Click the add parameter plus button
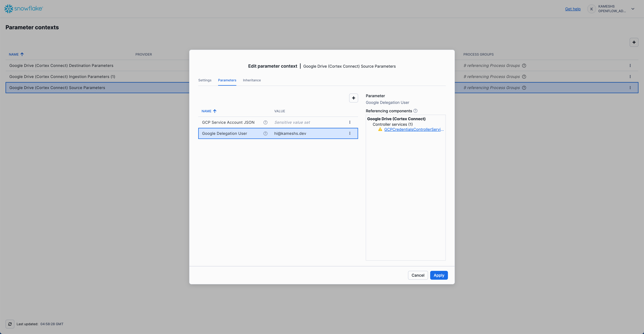Viewport: 644px width, 334px height. click(353, 98)
